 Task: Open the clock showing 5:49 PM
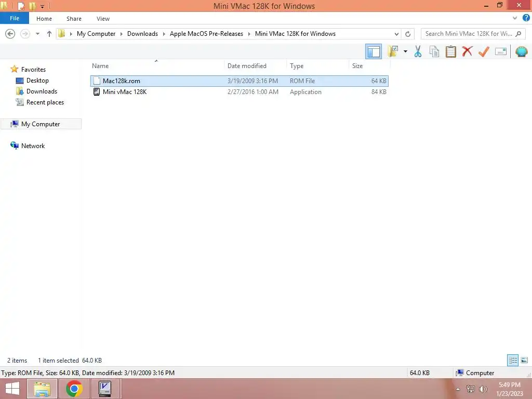coord(509,389)
